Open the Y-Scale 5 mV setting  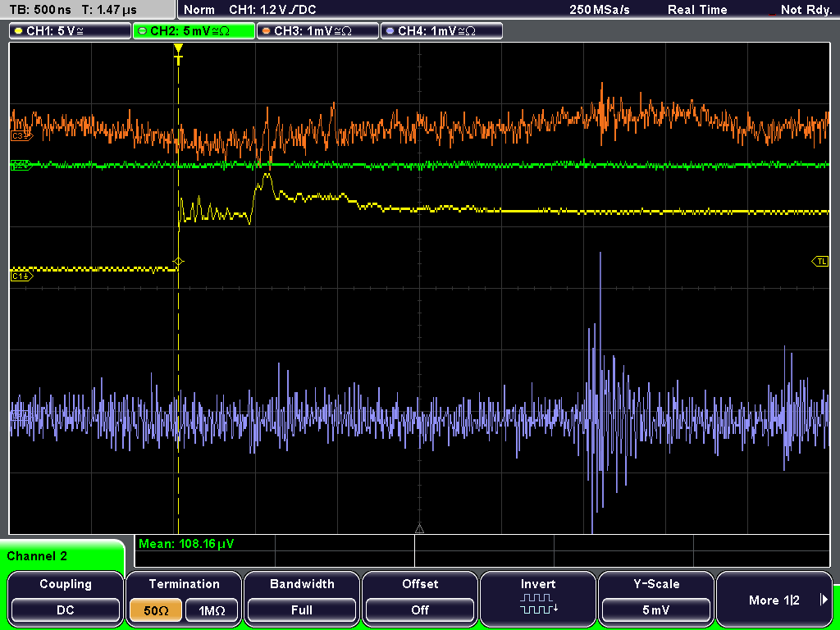(x=655, y=609)
